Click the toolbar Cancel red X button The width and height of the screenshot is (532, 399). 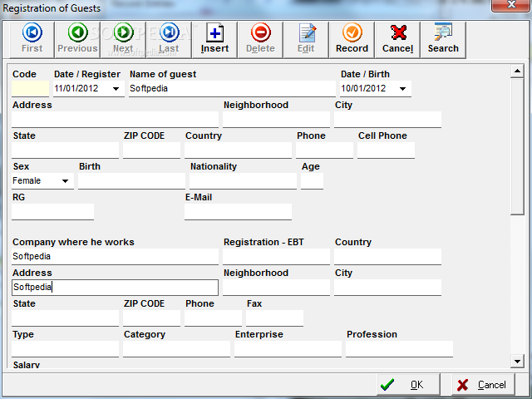(x=397, y=39)
